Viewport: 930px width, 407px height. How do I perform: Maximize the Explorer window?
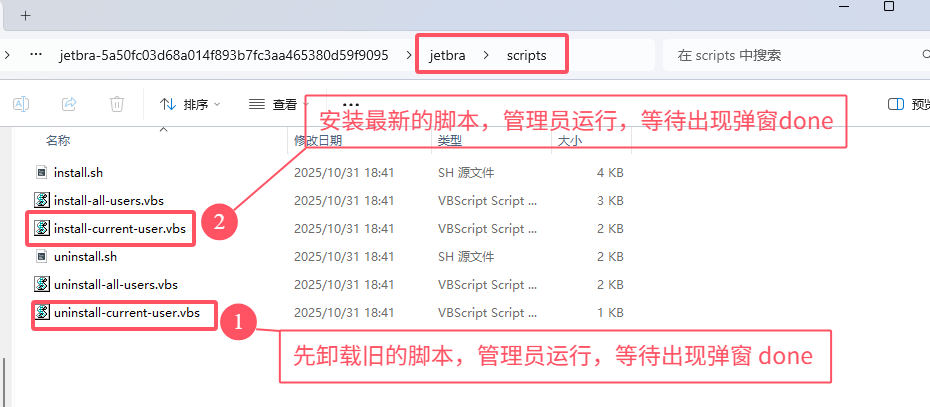tap(888, 7)
